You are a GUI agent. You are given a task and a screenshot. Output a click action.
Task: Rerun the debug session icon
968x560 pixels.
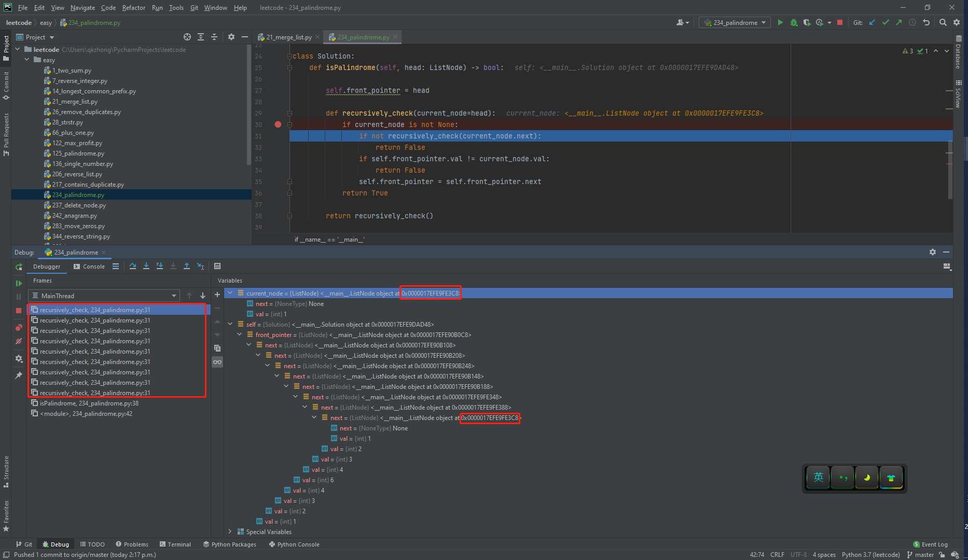click(x=19, y=267)
